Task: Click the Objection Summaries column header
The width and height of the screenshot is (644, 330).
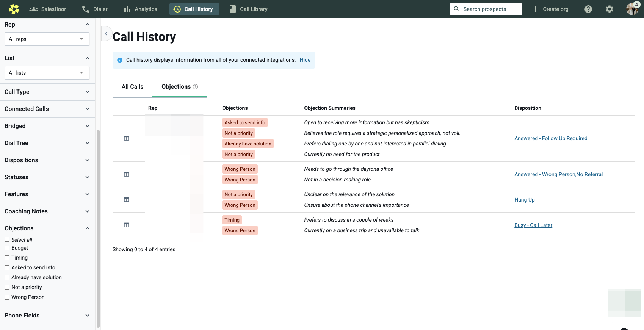Action: [330, 108]
